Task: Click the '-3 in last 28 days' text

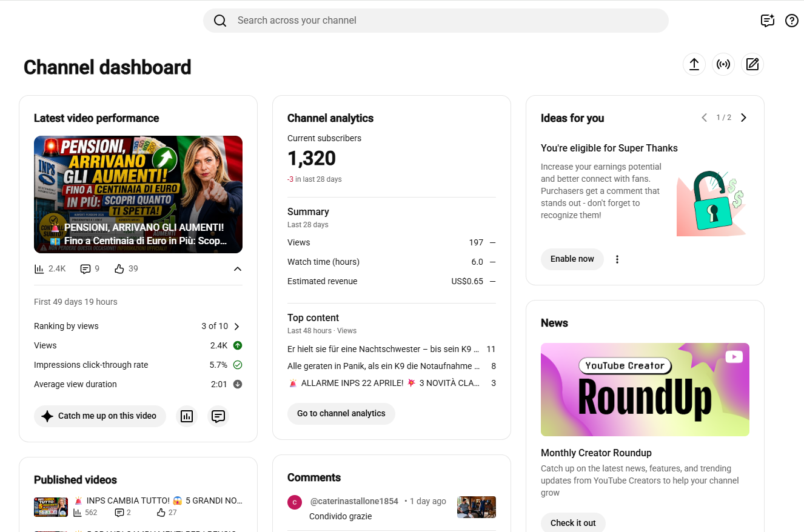Action: point(315,179)
